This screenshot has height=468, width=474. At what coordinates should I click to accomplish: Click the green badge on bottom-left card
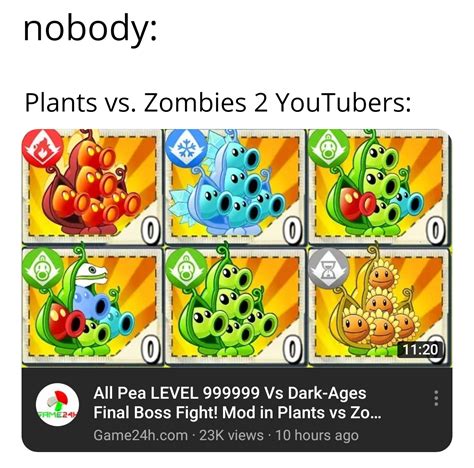point(43,269)
